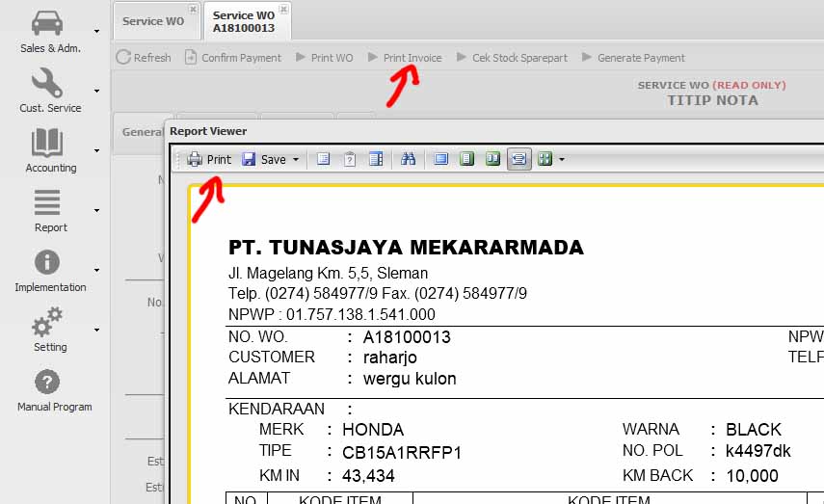Click Save in the Report Viewer toolbar
This screenshot has height=504, width=824.
(x=264, y=159)
